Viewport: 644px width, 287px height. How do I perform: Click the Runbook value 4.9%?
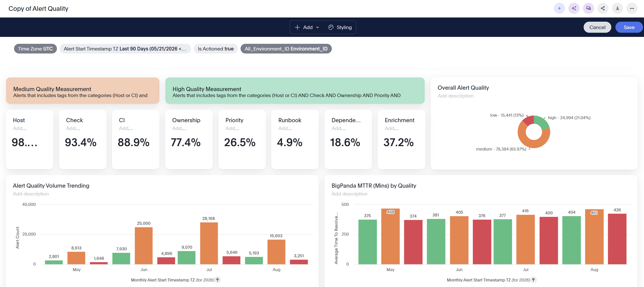click(x=290, y=142)
